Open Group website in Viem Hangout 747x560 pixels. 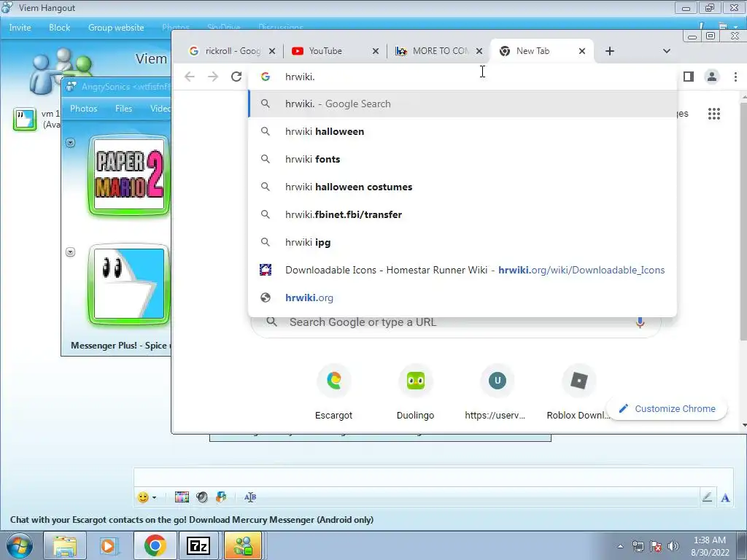(x=116, y=28)
